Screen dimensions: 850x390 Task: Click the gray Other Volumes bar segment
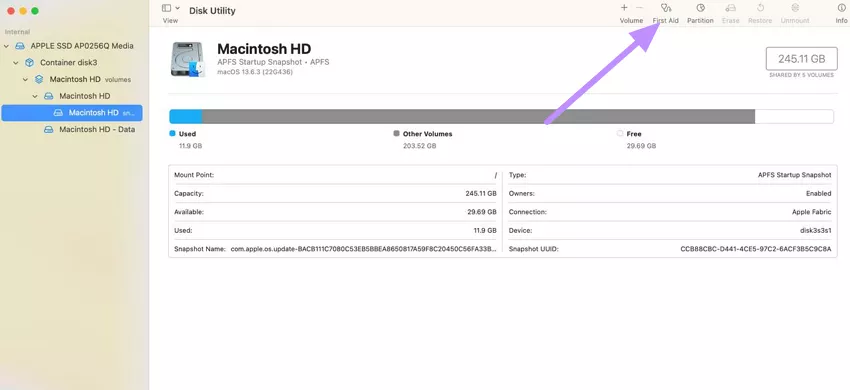tap(479, 116)
